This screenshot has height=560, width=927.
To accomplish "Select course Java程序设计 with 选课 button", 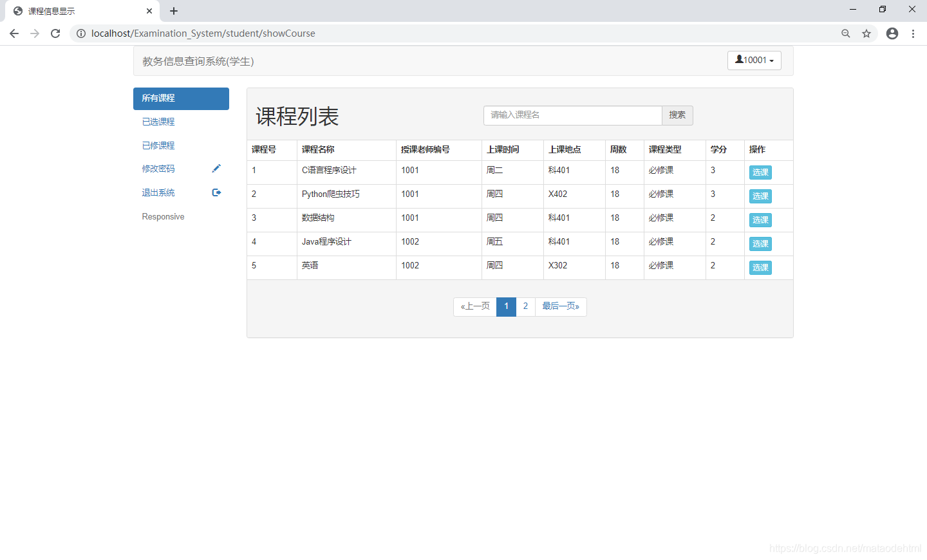I will [760, 244].
